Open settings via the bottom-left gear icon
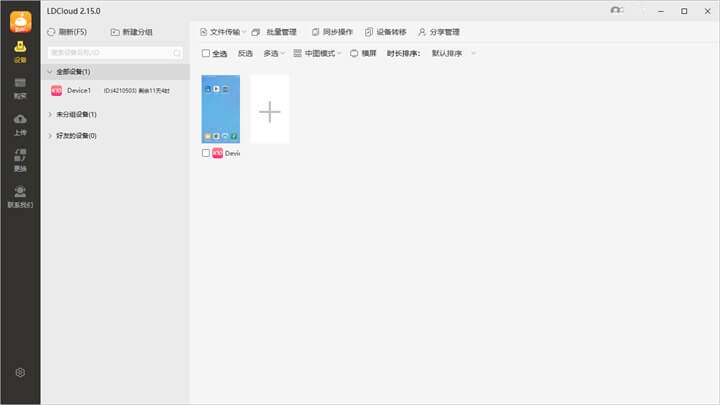 click(x=20, y=373)
